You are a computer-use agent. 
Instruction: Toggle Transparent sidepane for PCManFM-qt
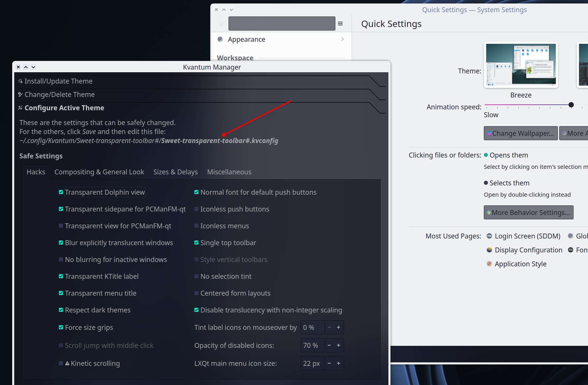point(61,209)
